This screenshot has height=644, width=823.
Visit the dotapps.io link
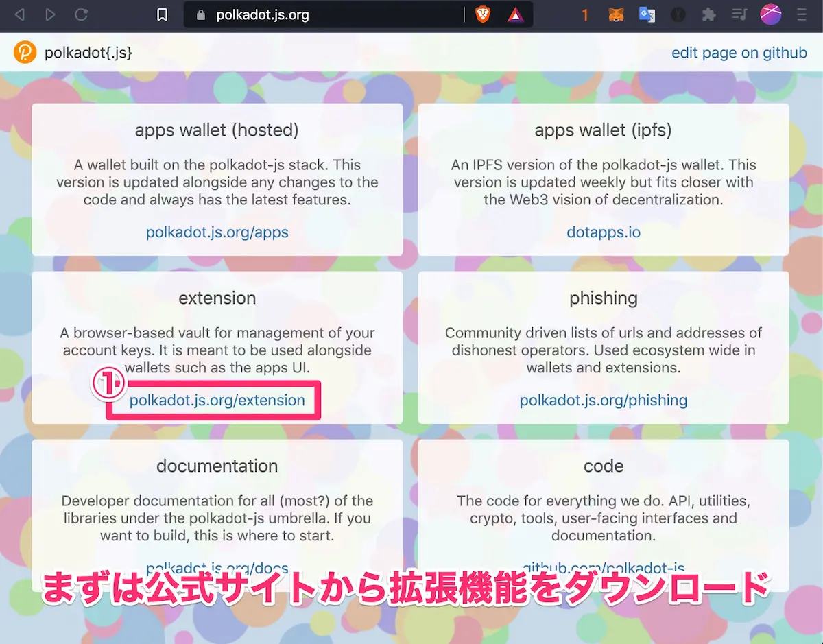point(603,232)
